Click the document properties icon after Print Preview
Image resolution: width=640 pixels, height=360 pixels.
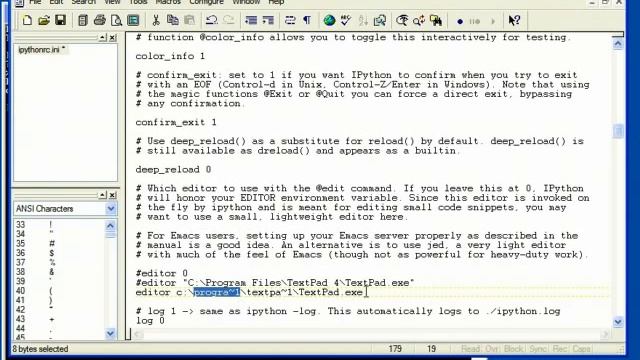click(x=133, y=20)
